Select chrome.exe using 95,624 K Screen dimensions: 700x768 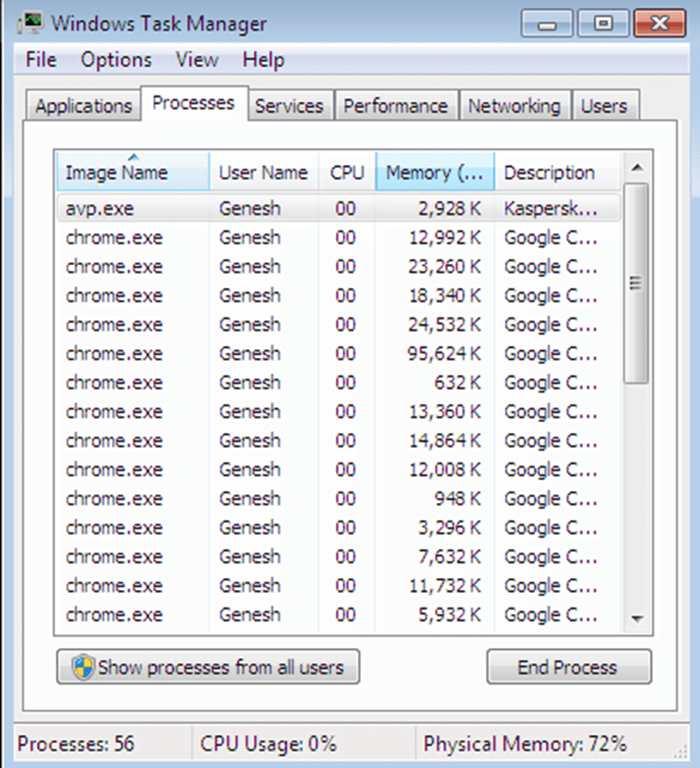pos(339,353)
